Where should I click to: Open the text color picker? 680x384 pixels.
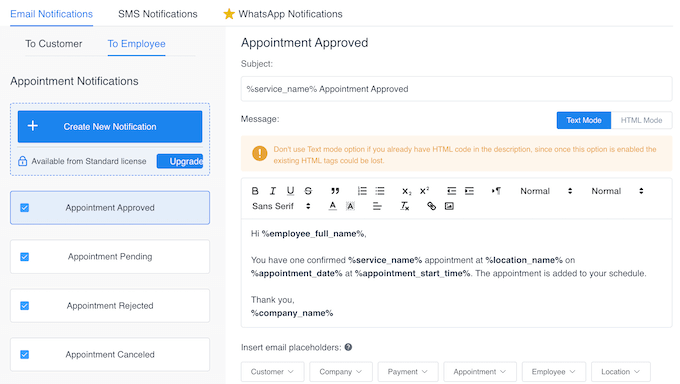tap(333, 206)
